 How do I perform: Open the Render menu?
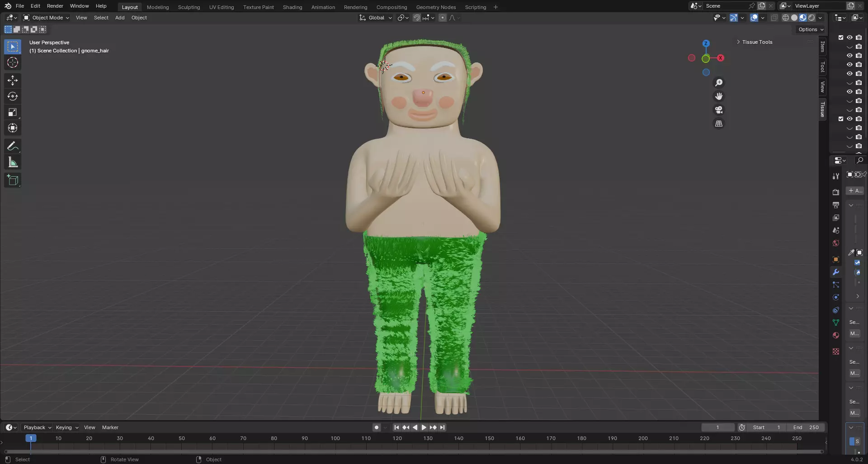tap(55, 6)
